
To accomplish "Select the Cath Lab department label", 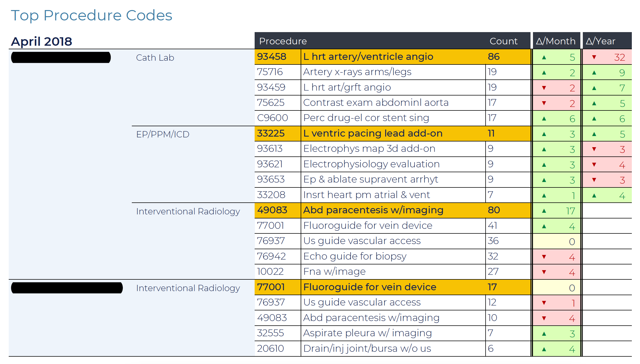I will 155,58.
